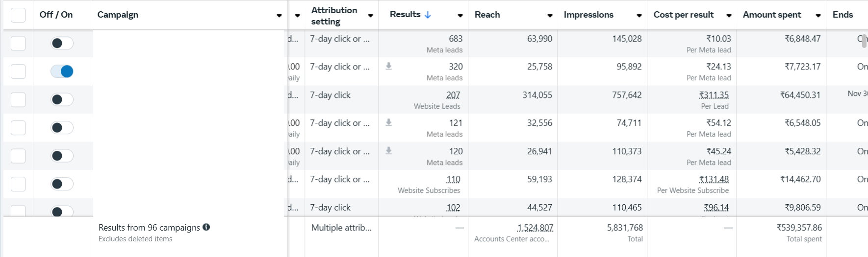The image size is (868, 257).
Task: Turn on toggle for the 683 leads campaign
Action: [x=62, y=43]
